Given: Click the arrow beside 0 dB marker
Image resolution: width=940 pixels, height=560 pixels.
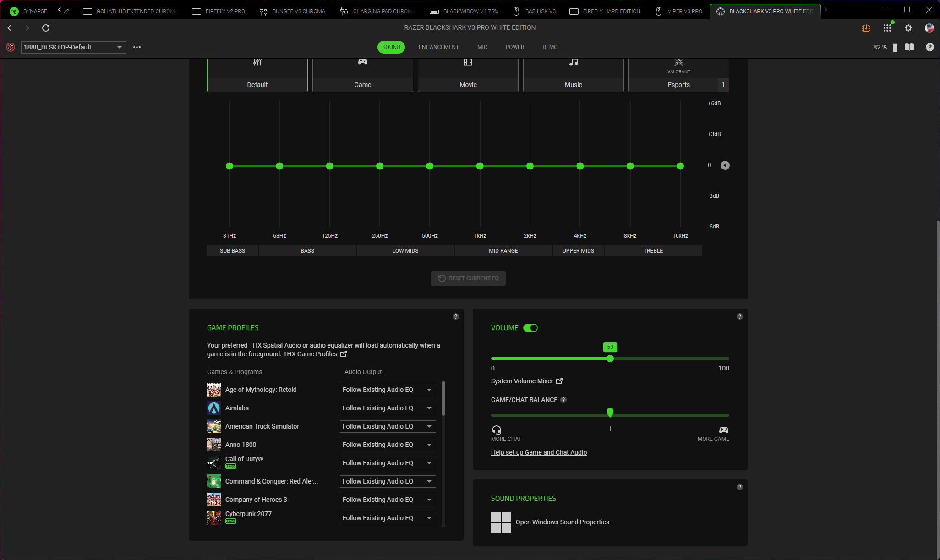Looking at the screenshot, I should (725, 165).
